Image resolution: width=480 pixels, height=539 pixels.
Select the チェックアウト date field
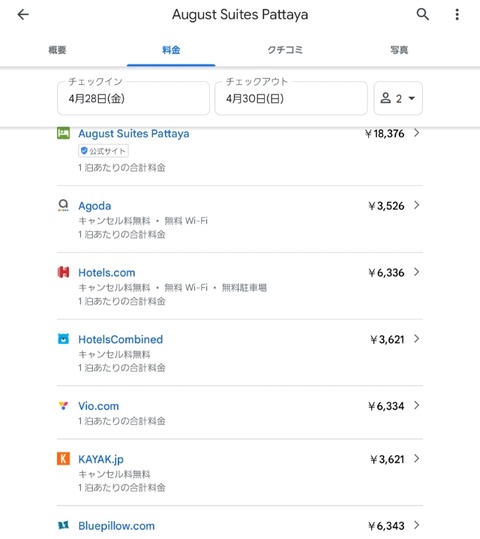click(x=291, y=98)
